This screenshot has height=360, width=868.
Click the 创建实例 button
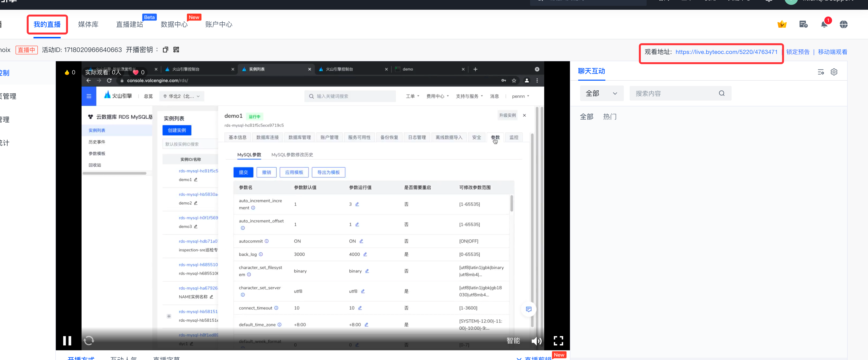click(x=177, y=130)
